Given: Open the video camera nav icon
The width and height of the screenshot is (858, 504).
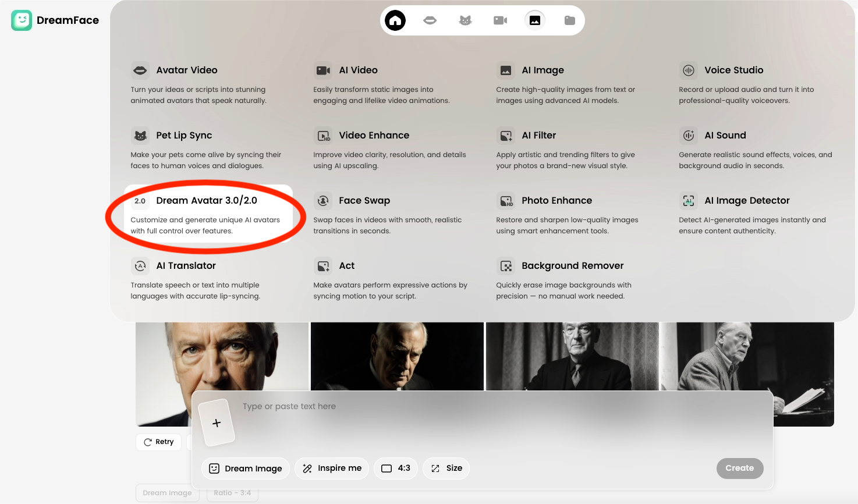Looking at the screenshot, I should [x=500, y=20].
